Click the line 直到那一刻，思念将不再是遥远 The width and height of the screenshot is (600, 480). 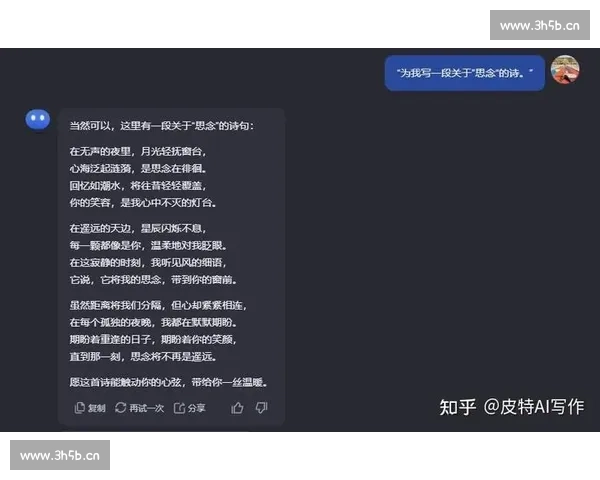coord(143,357)
